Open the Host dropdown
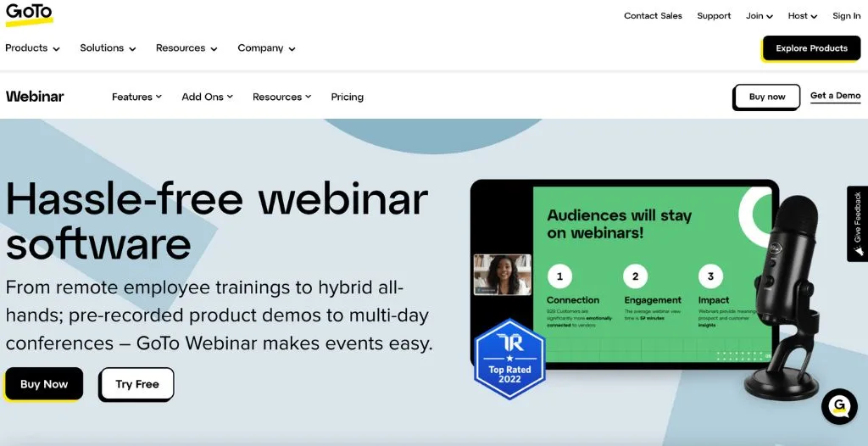Image resolution: width=868 pixels, height=446 pixels. point(802,16)
